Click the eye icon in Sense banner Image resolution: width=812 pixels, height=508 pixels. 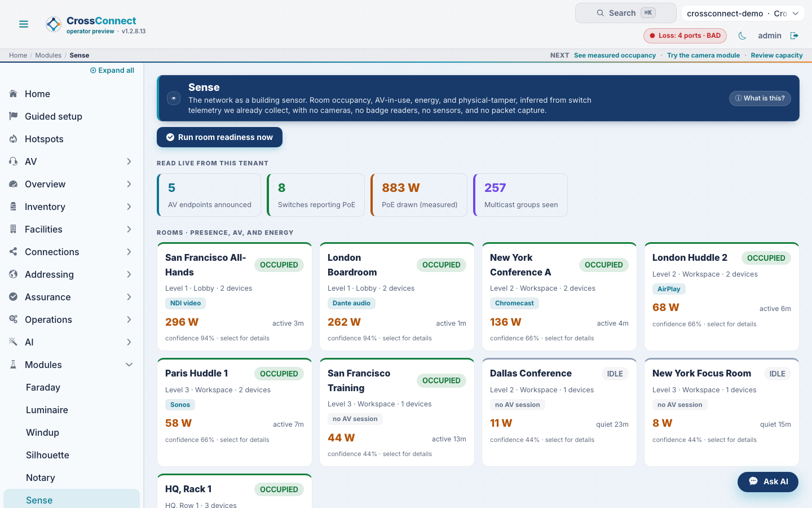(174, 98)
